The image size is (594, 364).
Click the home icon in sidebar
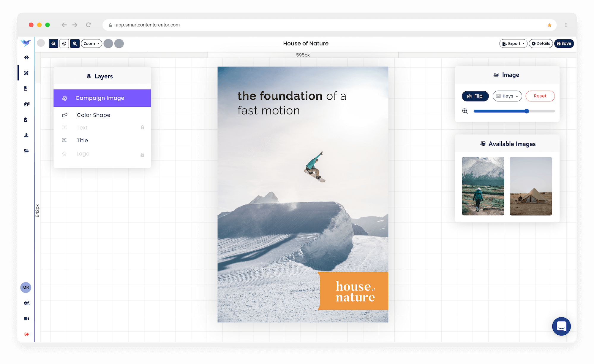point(26,58)
